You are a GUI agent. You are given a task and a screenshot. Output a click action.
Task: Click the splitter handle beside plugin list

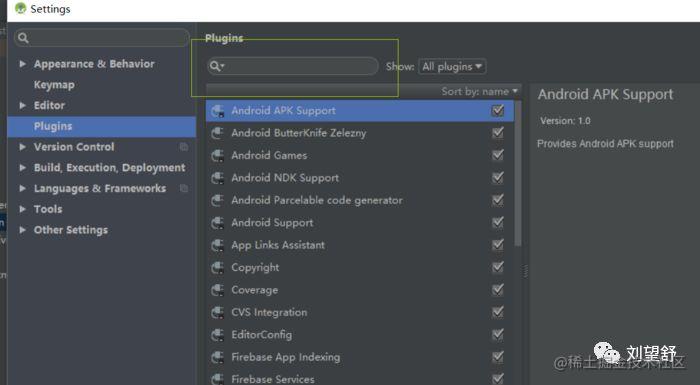(x=525, y=271)
